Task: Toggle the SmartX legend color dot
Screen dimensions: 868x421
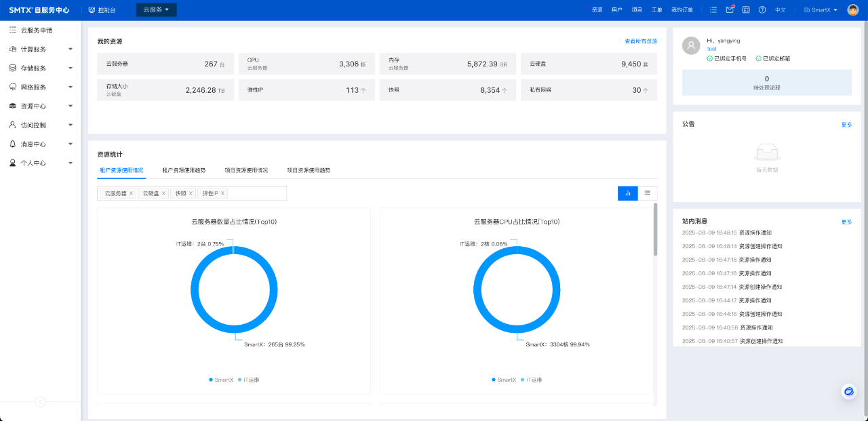Action: pyautogui.click(x=211, y=380)
